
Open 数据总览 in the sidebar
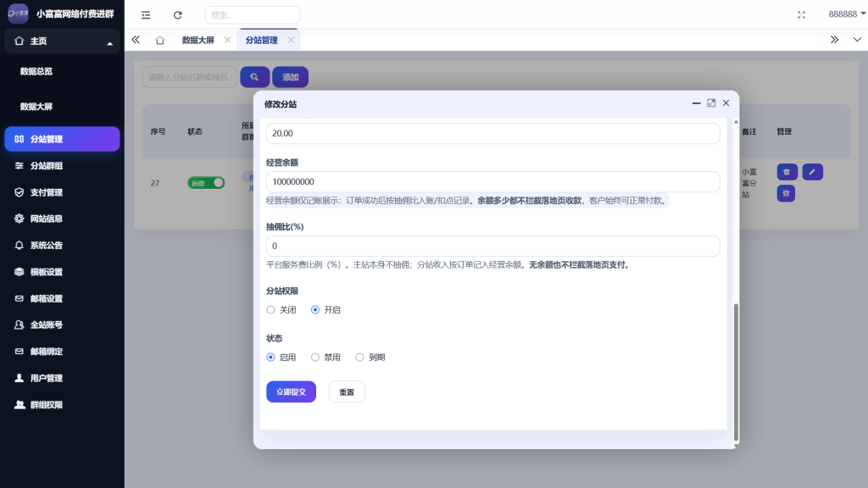point(36,71)
